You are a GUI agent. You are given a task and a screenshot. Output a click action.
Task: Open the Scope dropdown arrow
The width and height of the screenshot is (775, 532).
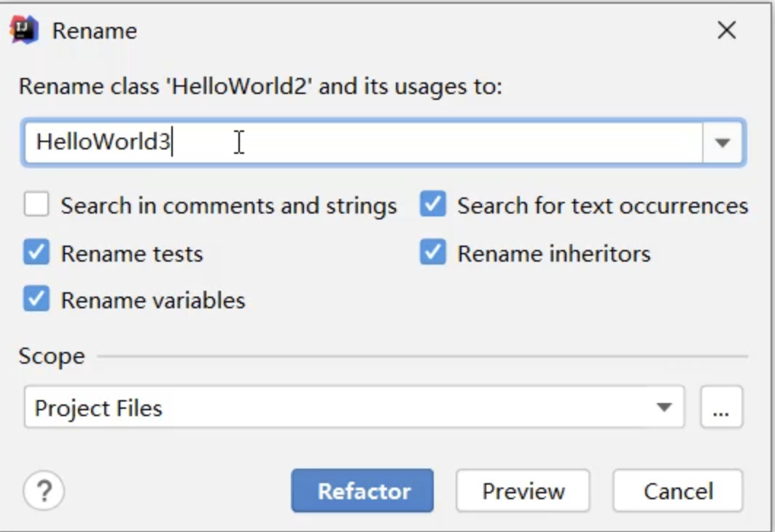pyautogui.click(x=663, y=407)
